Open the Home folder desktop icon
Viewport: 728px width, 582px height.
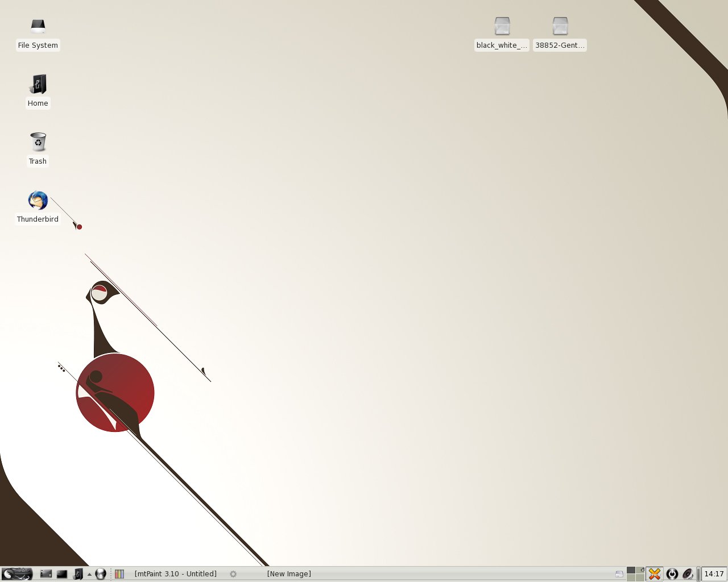(x=38, y=84)
